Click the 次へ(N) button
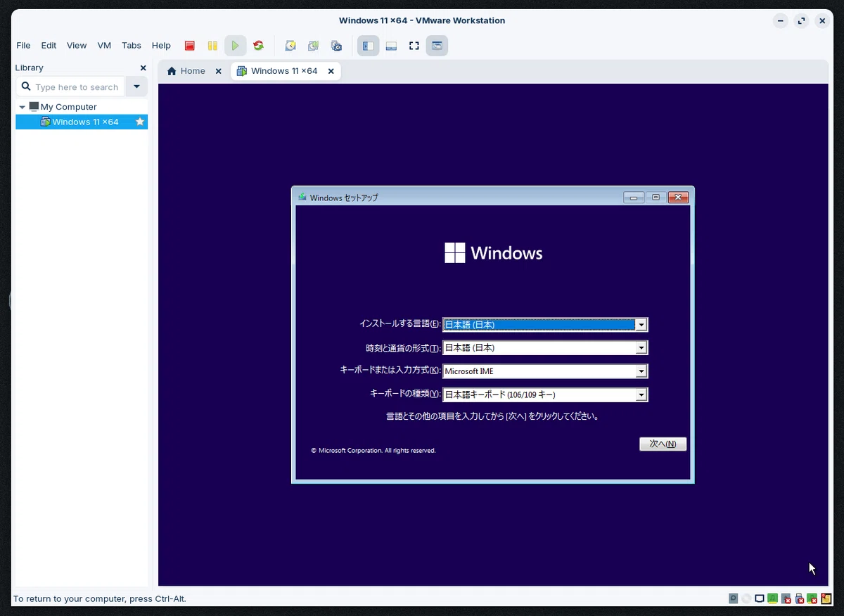 663,444
